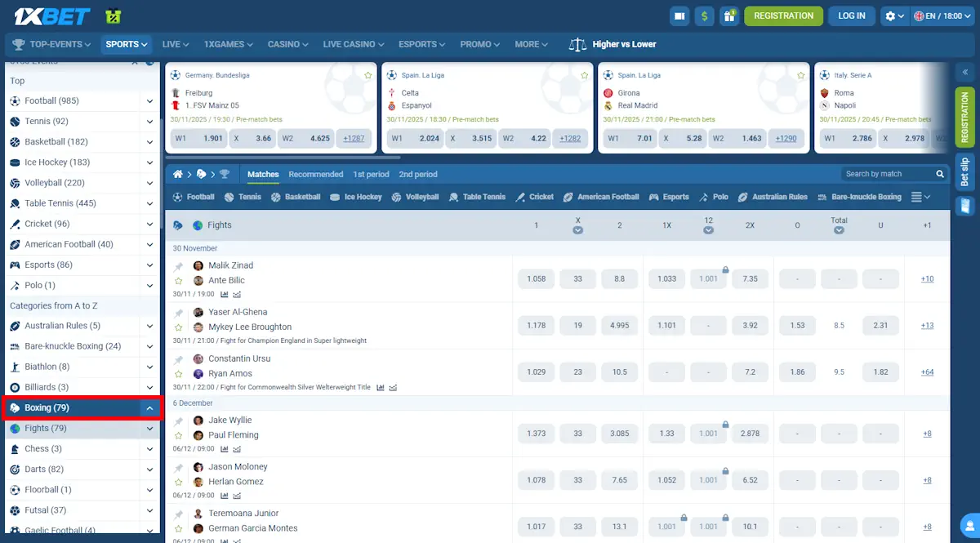Pin the Malik Zinad match
Viewport: 980px width, 543px height.
pos(178,266)
